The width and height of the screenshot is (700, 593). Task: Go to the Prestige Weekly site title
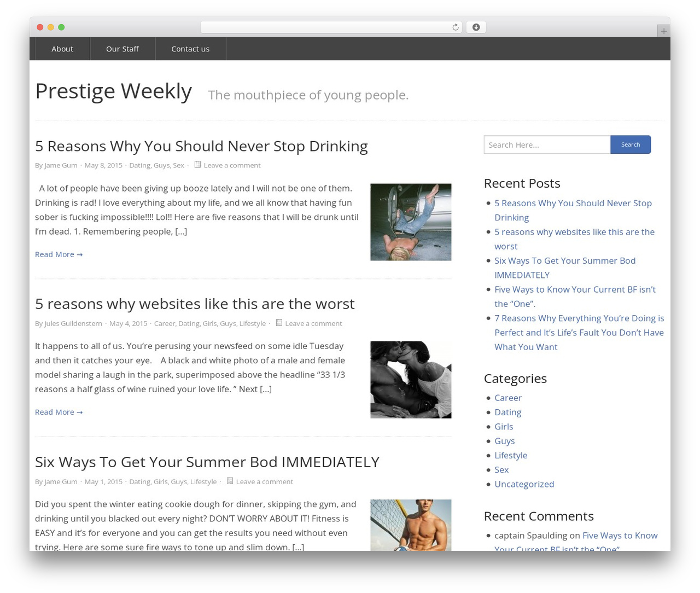pos(113,91)
